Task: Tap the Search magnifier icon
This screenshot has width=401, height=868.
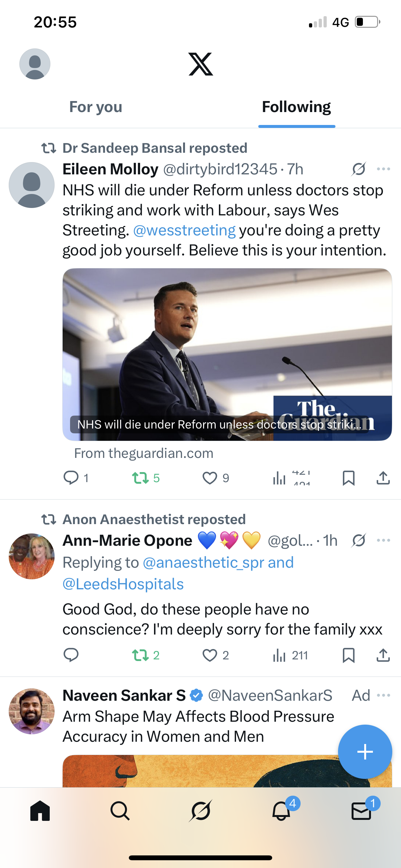Action: pyautogui.click(x=120, y=811)
